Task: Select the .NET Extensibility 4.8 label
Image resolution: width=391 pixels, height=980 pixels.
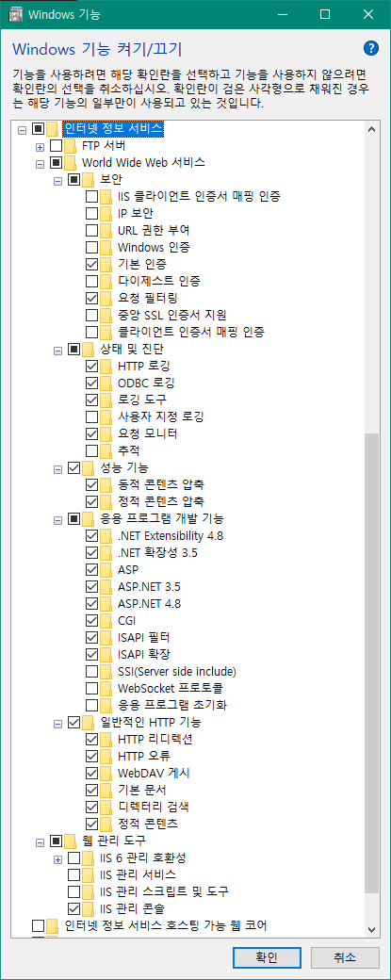Action: pyautogui.click(x=170, y=535)
